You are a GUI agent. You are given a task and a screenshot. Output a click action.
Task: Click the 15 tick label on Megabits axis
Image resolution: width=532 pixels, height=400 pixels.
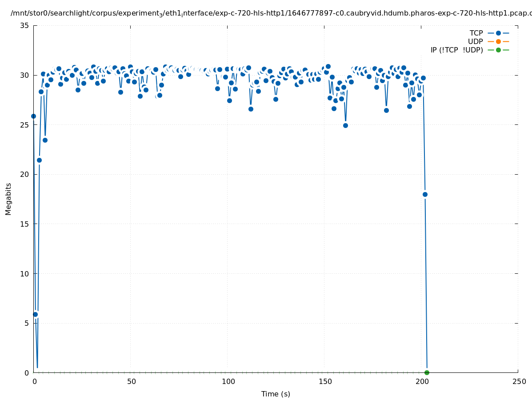(25, 224)
